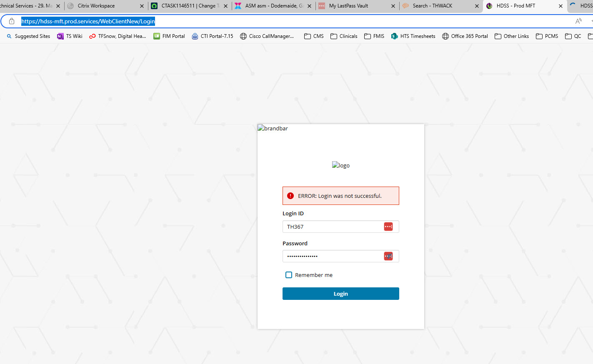The width and height of the screenshot is (593, 364).
Task: Close the My LastPass Vault tab
Action: (x=393, y=6)
